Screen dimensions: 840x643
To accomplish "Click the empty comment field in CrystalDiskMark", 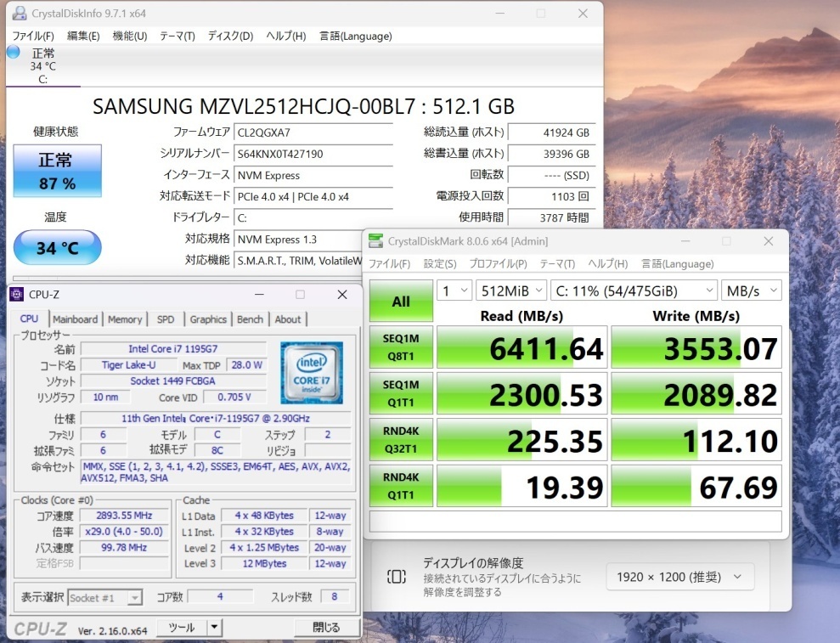I will 575,522.
